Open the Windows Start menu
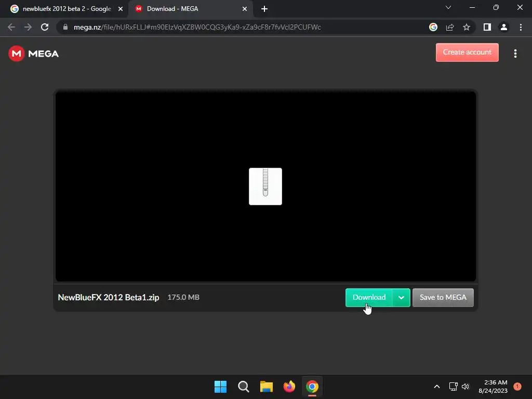This screenshot has width=532, height=399. 220,387
